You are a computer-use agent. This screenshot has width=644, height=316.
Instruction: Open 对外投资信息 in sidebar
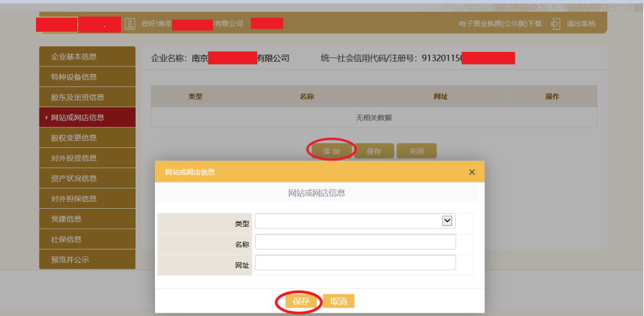[87, 158]
